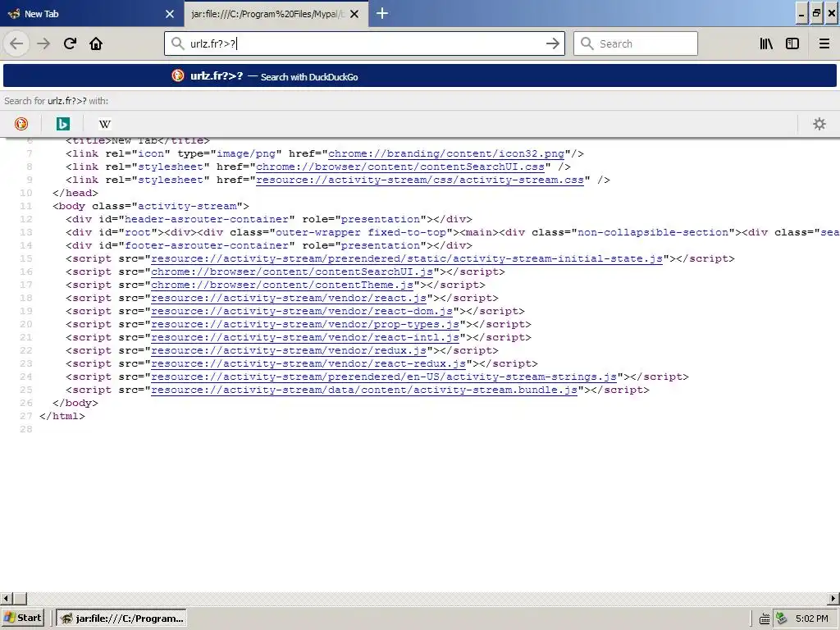This screenshot has height=630, width=840.
Task: Open the vendor/react.js link
Action: 289,298
